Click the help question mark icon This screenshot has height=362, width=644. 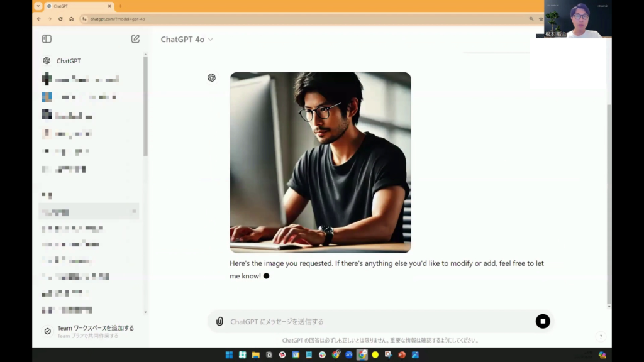(x=601, y=337)
